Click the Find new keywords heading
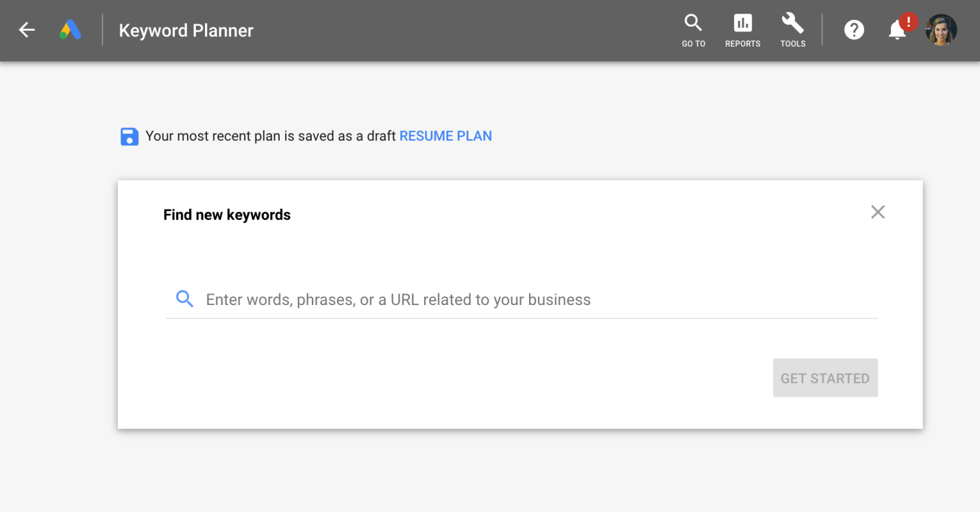This screenshot has width=980, height=512. pos(227,215)
